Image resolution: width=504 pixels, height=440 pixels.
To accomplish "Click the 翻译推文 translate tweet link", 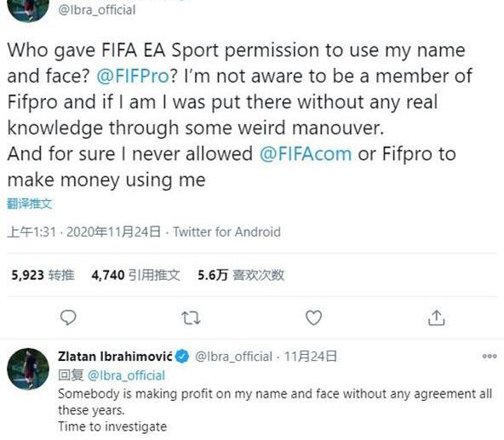I will point(29,203).
